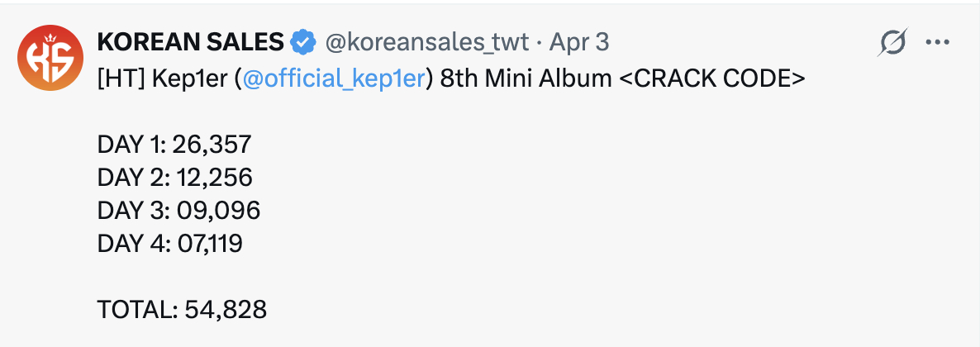Image resolution: width=980 pixels, height=347 pixels.
Task: Click the blue verified badge
Action: click(304, 41)
